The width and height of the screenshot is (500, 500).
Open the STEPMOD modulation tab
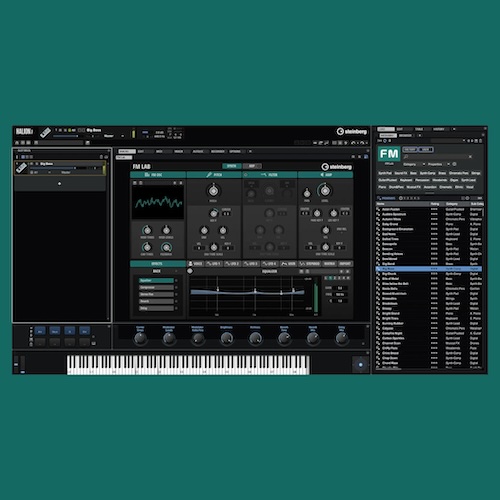point(310,264)
